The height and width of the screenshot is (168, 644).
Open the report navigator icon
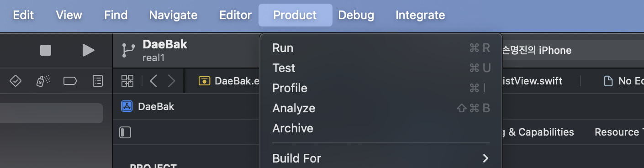pos(98,81)
